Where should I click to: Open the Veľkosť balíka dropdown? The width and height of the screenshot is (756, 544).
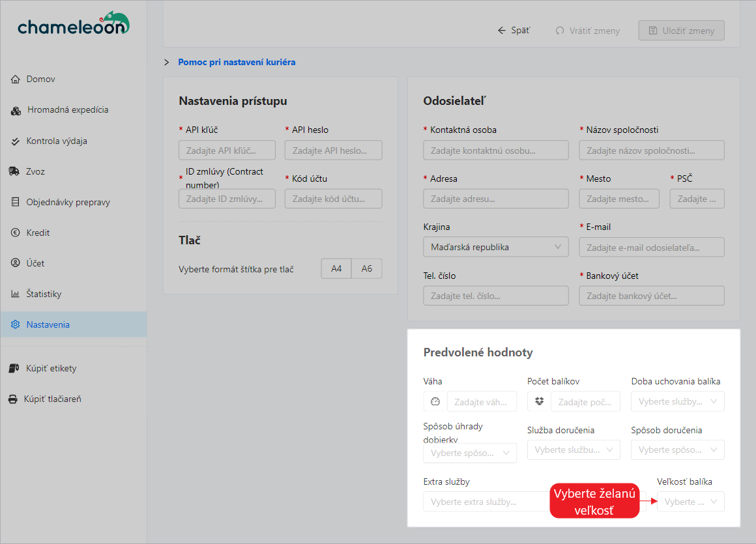point(690,502)
